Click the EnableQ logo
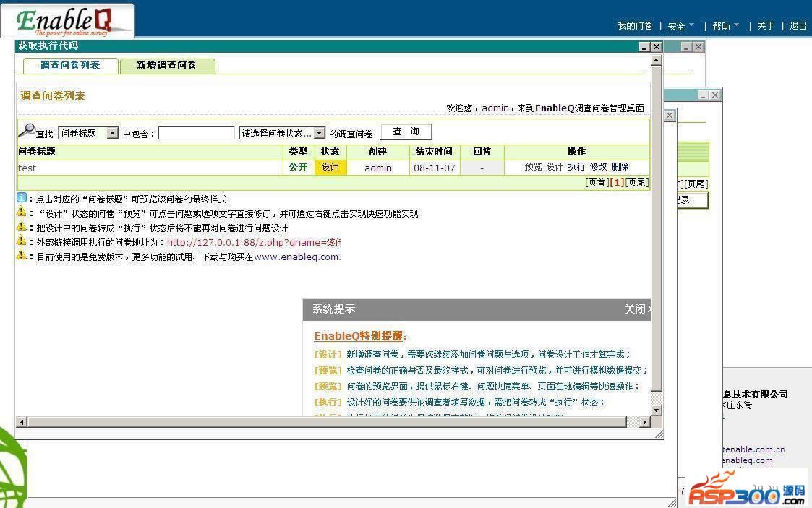The image size is (812, 508). click(67, 21)
